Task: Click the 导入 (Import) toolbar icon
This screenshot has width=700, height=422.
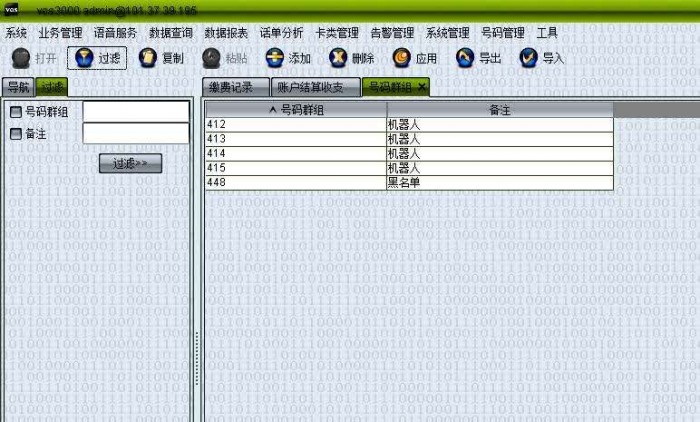Action: click(x=529, y=58)
